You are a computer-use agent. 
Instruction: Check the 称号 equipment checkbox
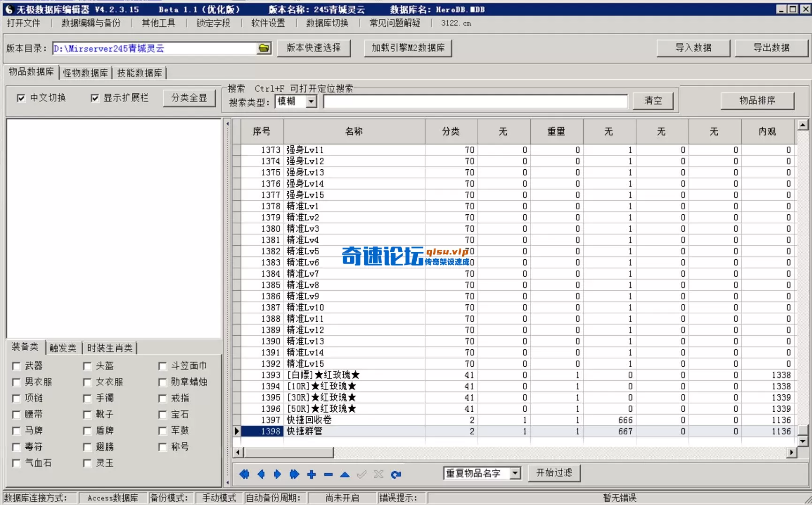point(162,447)
